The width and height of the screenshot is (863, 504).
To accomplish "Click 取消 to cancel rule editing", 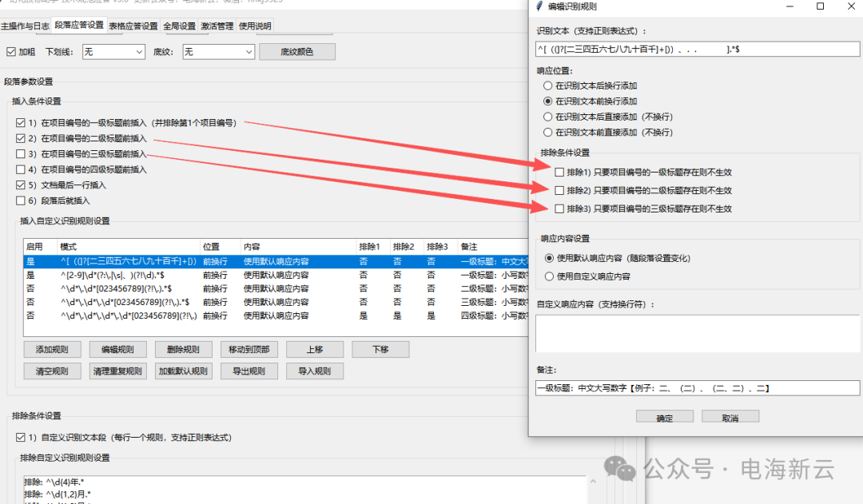I will coord(730,418).
